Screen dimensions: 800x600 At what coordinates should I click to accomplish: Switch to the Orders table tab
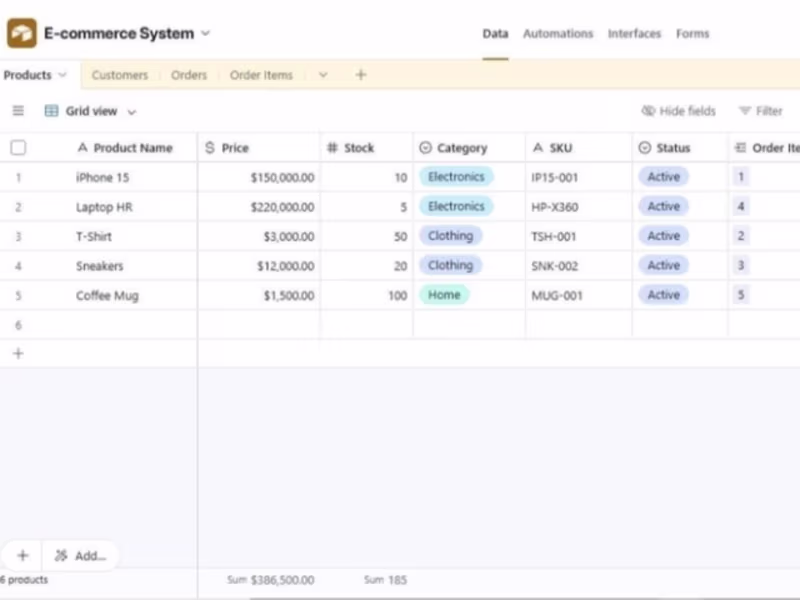coord(189,75)
